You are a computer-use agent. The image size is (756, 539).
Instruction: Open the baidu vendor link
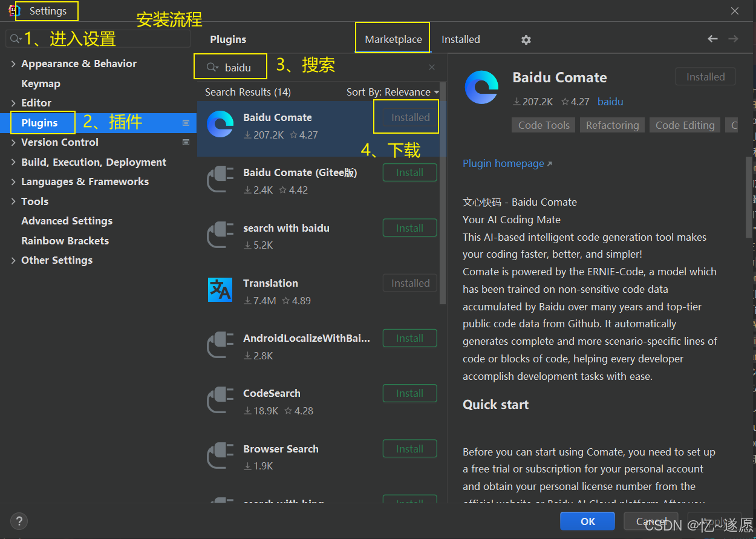tap(610, 102)
